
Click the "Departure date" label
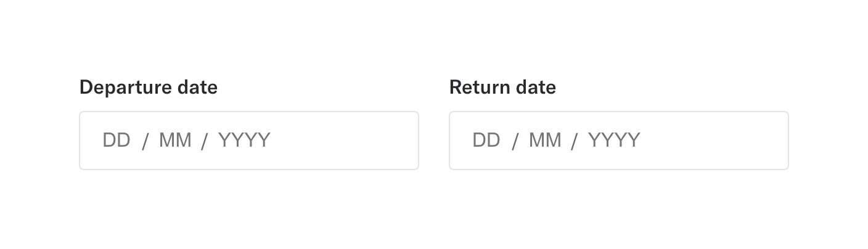(148, 88)
